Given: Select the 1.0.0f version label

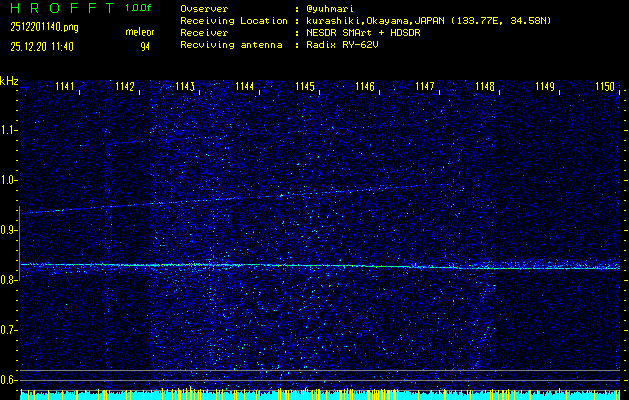Looking at the screenshot, I should 139,7.
